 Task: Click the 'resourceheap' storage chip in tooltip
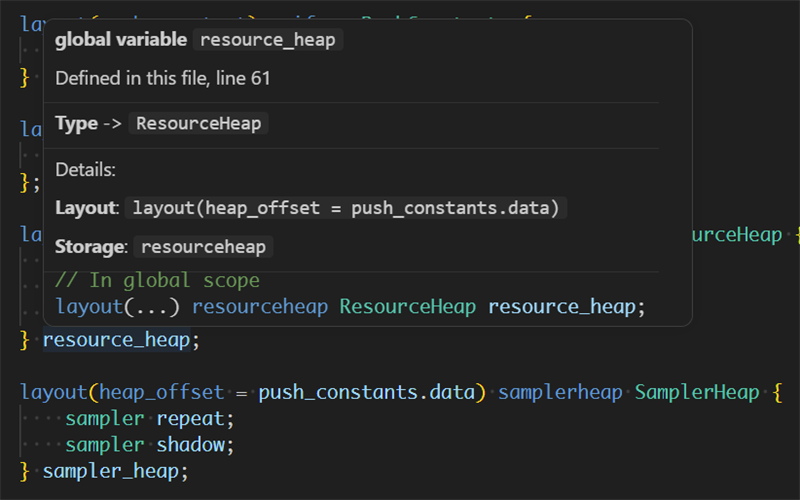[203, 247]
